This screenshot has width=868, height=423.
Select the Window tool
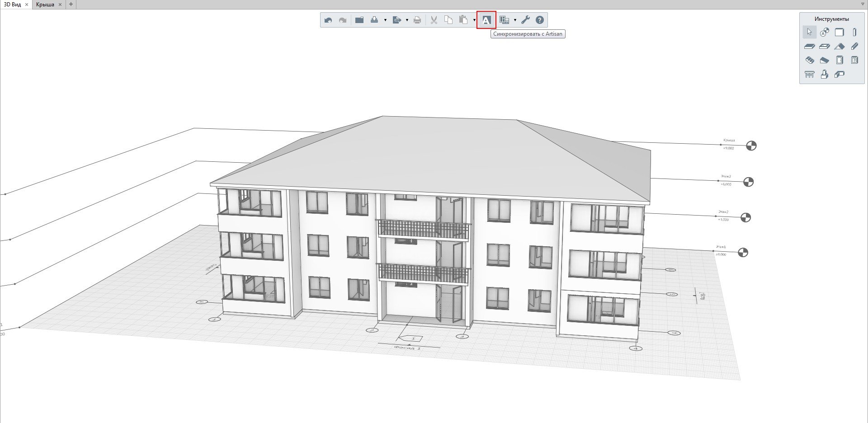[x=854, y=60]
